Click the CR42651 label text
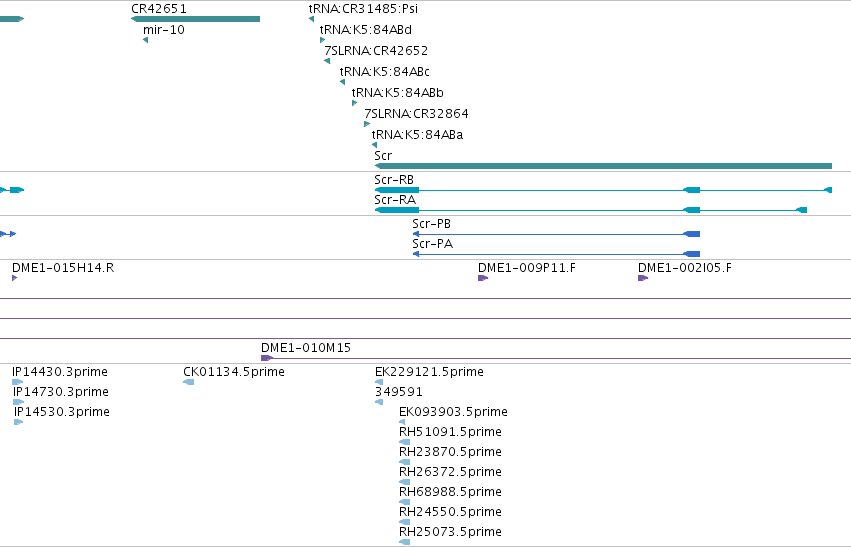 159,9
